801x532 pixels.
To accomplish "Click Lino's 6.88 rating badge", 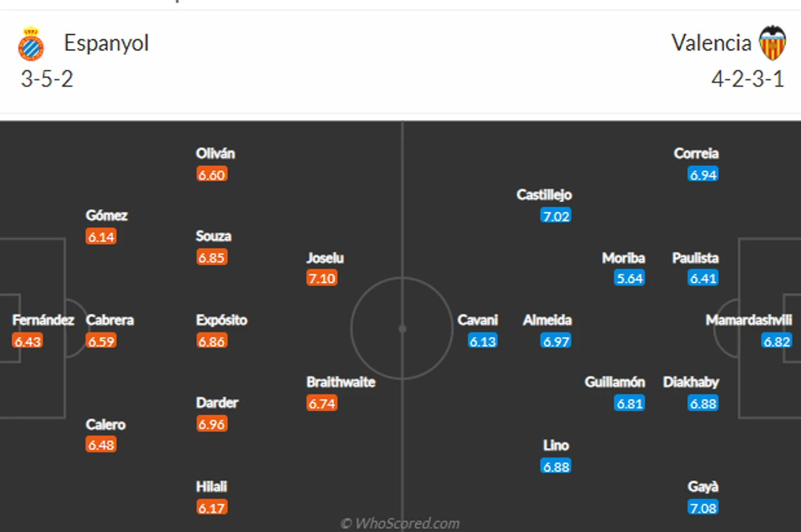I will (556, 466).
